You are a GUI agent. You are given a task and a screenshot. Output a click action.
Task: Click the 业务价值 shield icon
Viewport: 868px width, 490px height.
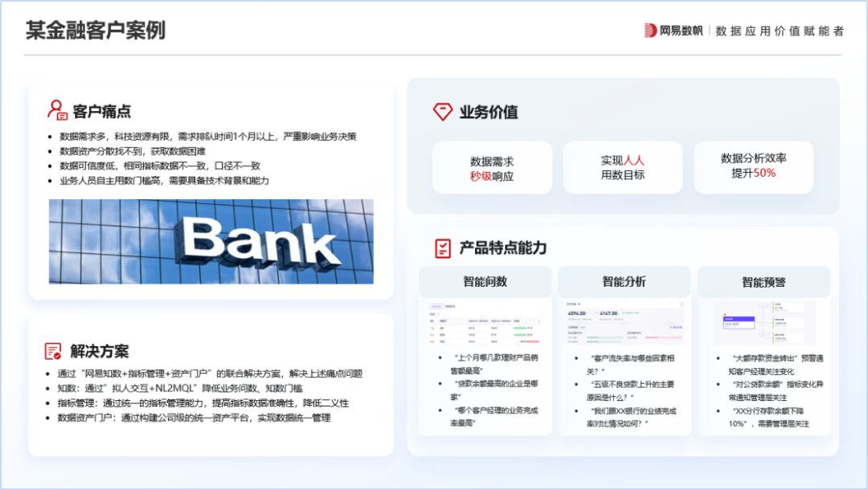click(x=444, y=112)
